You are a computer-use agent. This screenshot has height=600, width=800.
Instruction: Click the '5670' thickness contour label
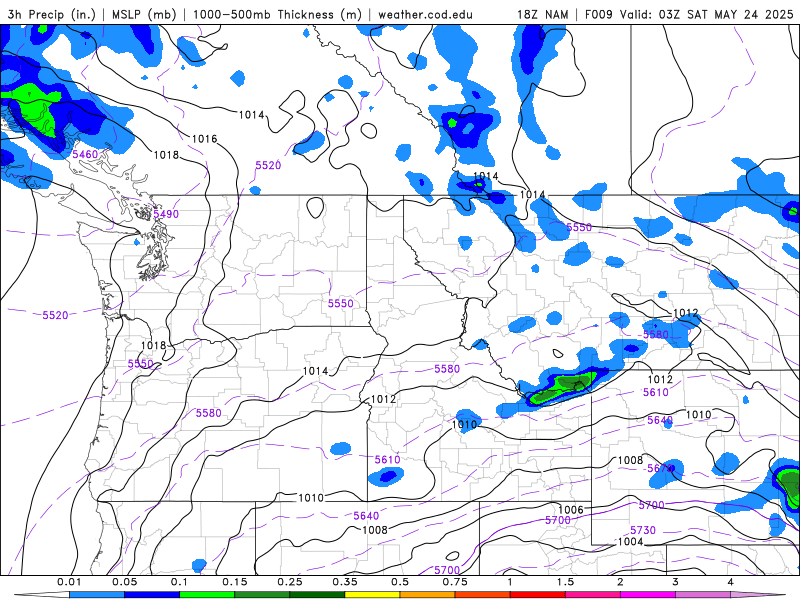660,468
